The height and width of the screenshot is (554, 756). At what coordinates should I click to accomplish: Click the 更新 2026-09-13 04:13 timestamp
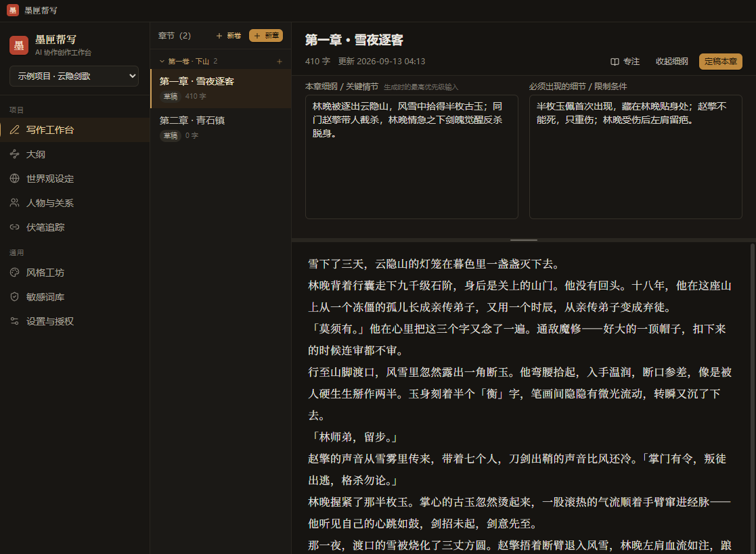pyautogui.click(x=381, y=62)
